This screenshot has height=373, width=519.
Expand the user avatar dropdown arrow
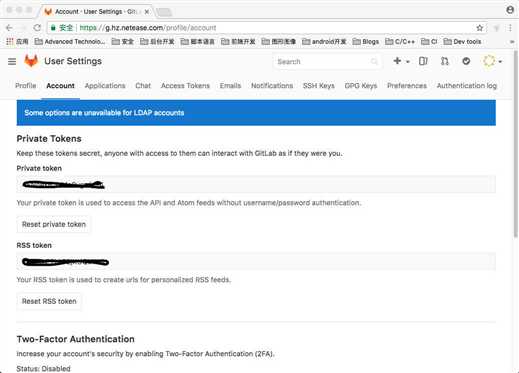tap(500, 62)
